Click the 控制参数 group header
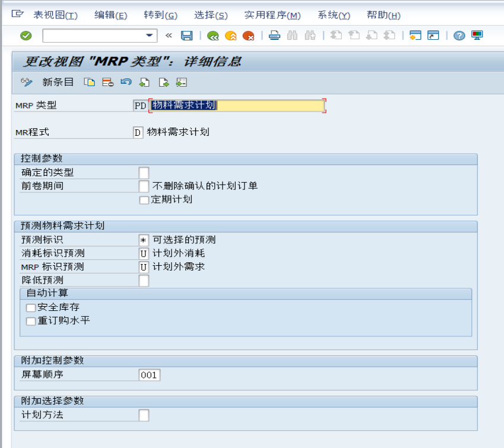Image resolution: width=504 pixels, height=448 pixels. coord(246,159)
